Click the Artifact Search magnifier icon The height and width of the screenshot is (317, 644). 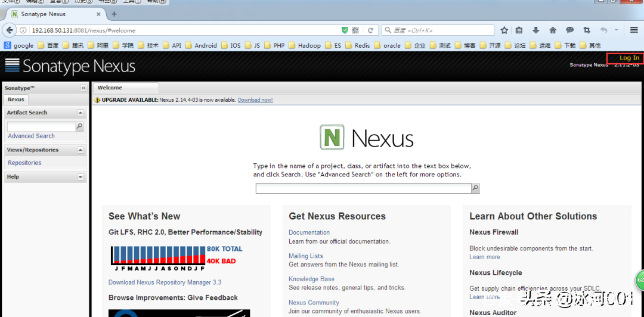(80, 126)
